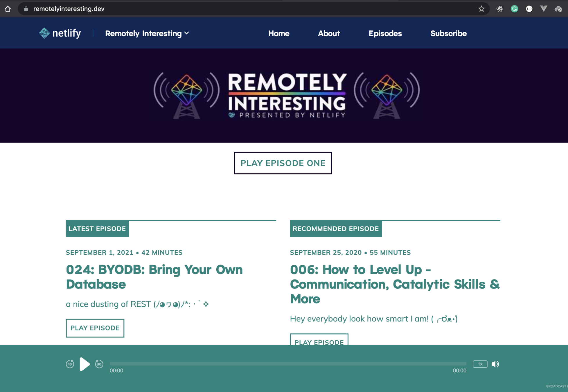
Task: Mute the player volume speaker icon
Action: click(x=495, y=364)
